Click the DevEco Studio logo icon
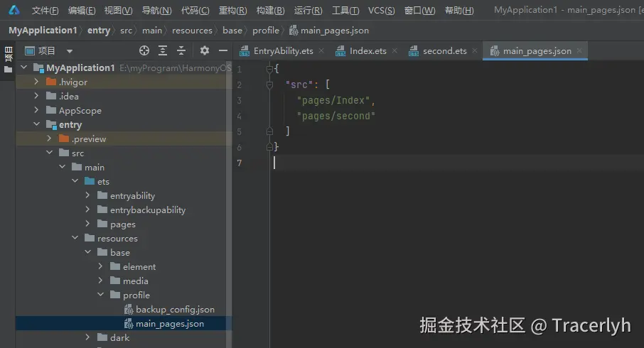This screenshot has width=644, height=348. click(x=14, y=10)
